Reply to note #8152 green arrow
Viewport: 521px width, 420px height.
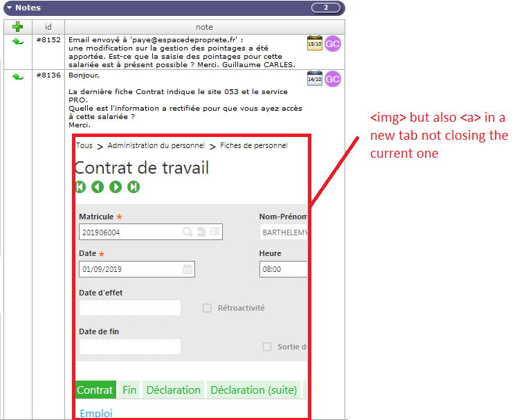18,42
